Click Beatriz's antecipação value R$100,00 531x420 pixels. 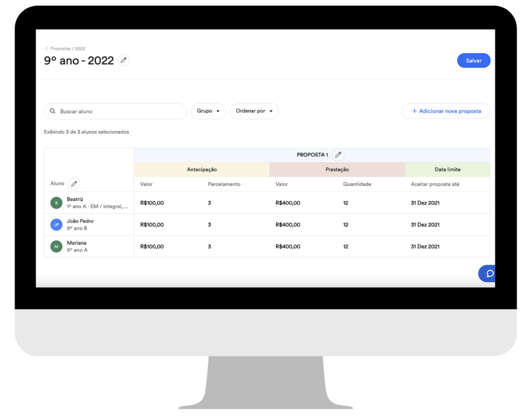tap(152, 203)
